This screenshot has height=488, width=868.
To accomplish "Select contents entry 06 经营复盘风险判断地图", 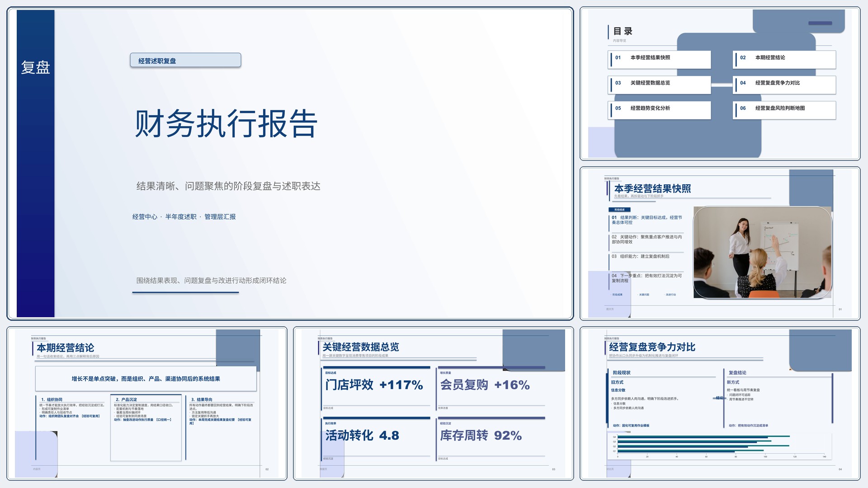I will [x=784, y=110].
